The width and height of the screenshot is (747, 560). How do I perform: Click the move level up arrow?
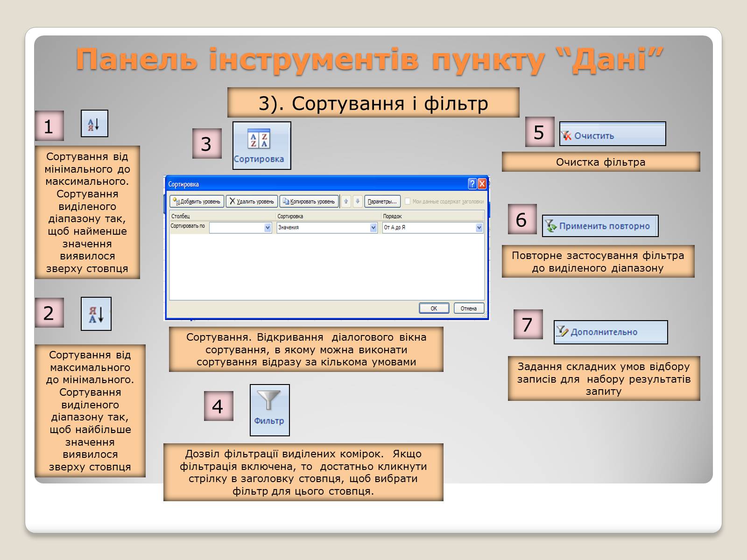346,201
